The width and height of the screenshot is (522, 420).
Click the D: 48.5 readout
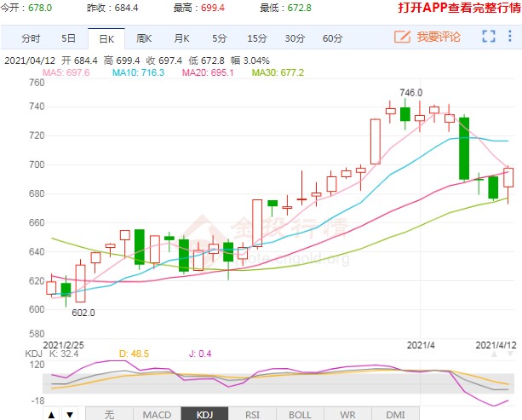click(134, 354)
